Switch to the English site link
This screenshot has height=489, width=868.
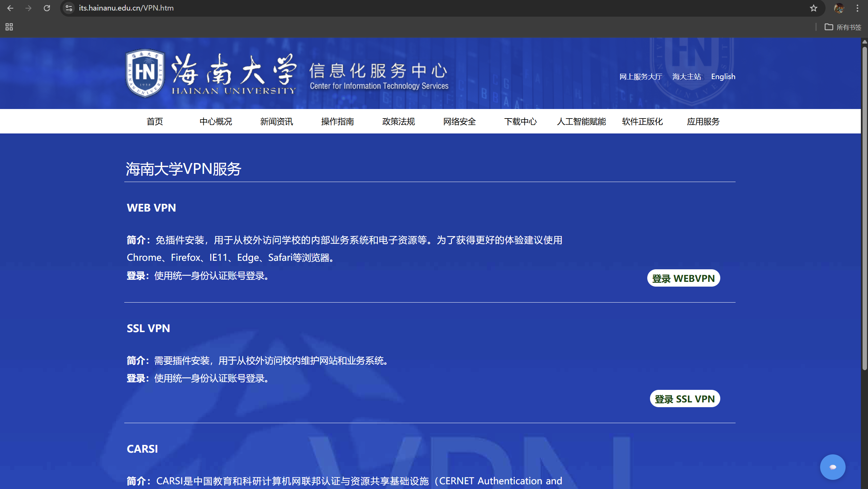(x=723, y=77)
